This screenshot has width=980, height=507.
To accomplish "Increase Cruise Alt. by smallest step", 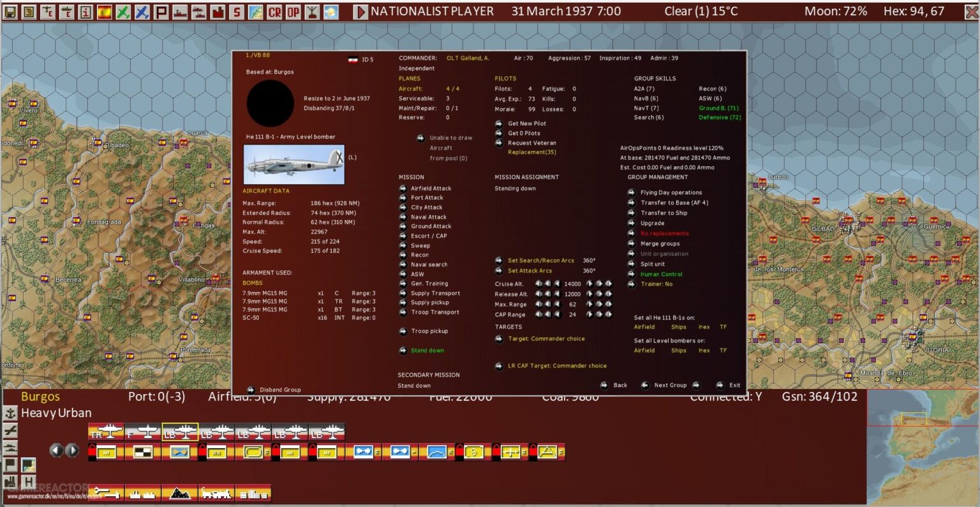I will [589, 284].
